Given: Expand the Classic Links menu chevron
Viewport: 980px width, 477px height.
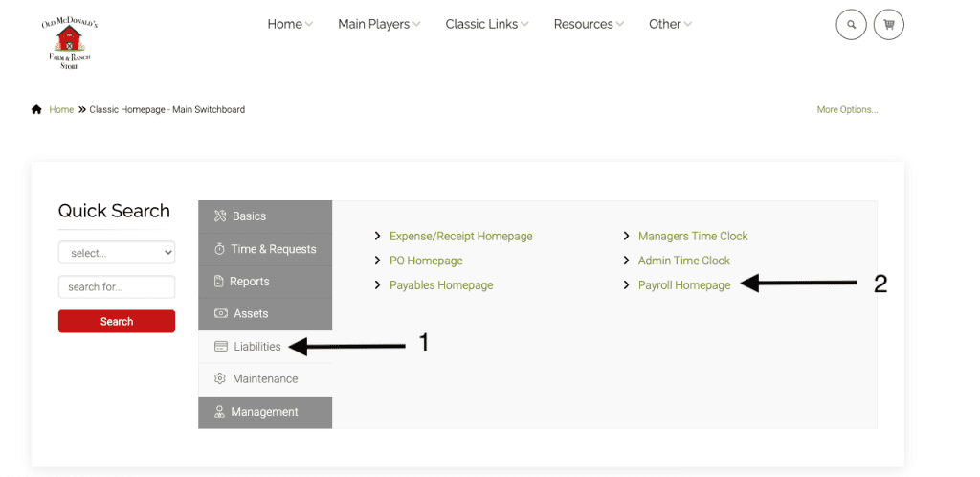Looking at the screenshot, I should pos(524,25).
